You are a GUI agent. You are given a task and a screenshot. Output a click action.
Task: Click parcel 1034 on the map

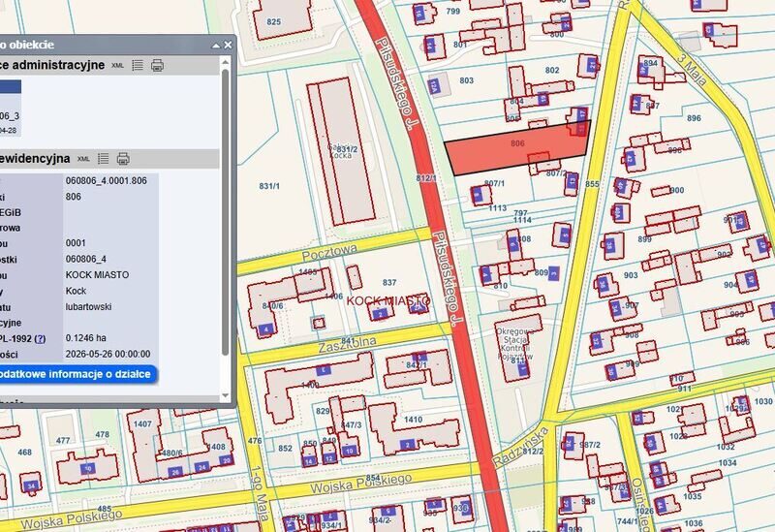pos(728,463)
